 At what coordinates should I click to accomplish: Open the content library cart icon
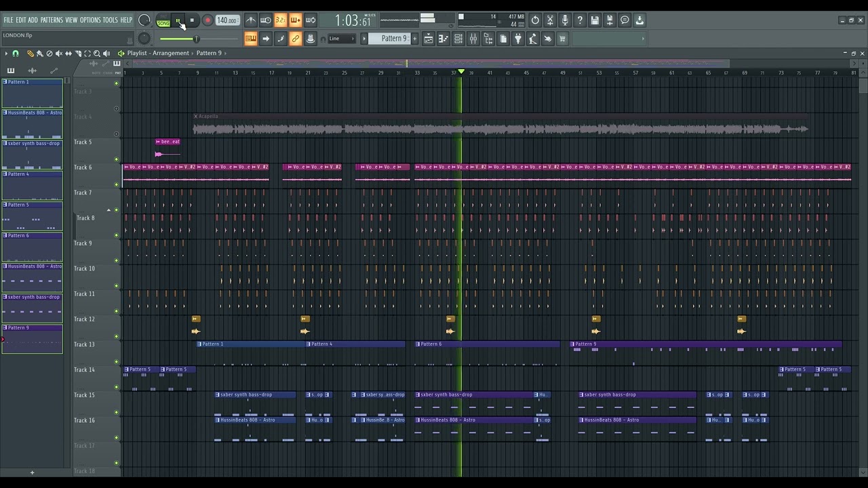tap(563, 39)
